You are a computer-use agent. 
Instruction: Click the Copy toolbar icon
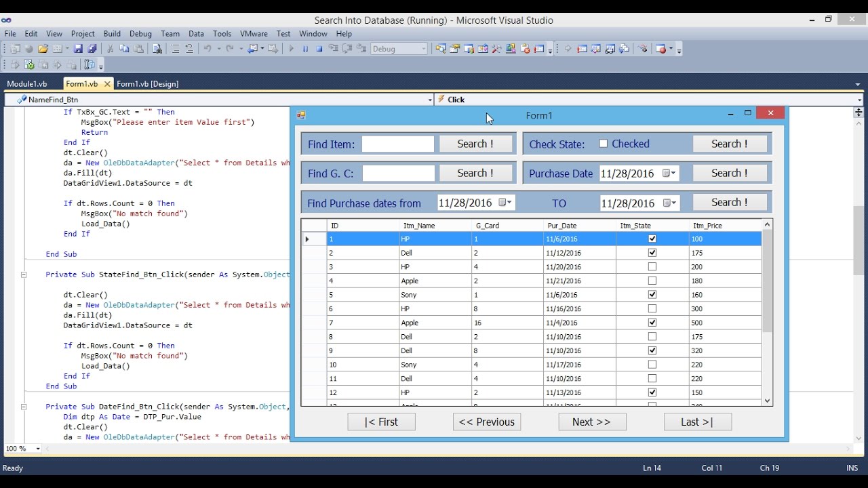[x=124, y=49]
